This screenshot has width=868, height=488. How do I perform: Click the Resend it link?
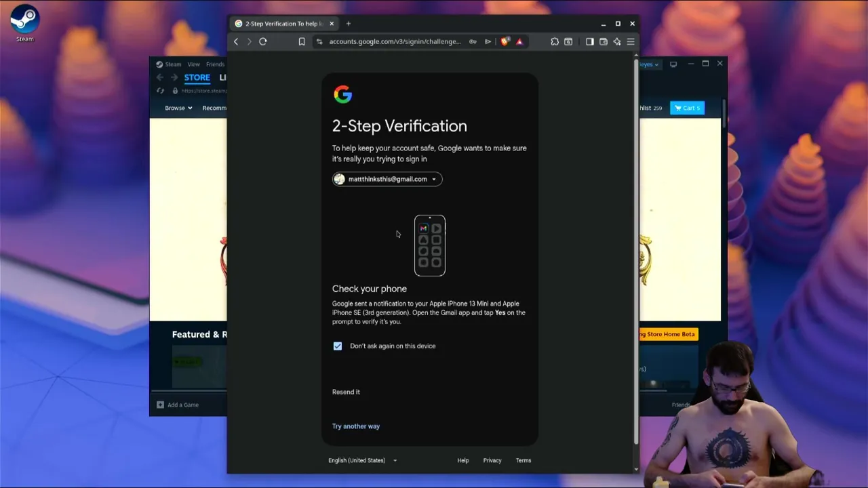click(x=346, y=392)
